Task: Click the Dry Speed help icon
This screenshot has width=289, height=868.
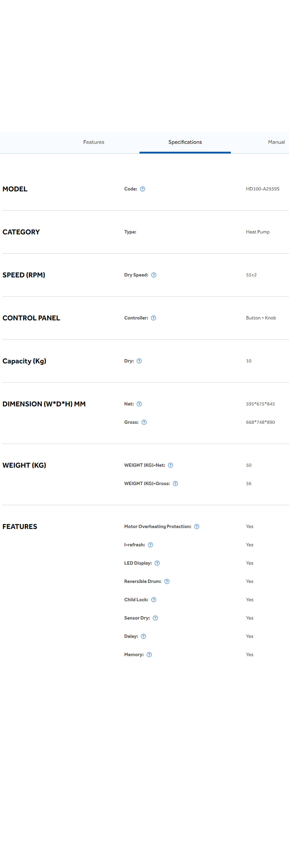Action: (154, 275)
